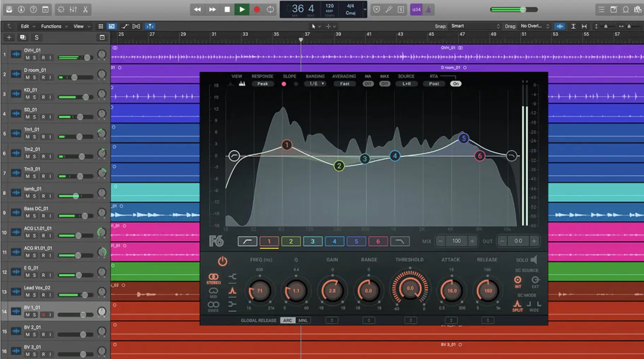The height and width of the screenshot is (359, 644).
Task: Open the List Editors icon
Action: point(601,10)
